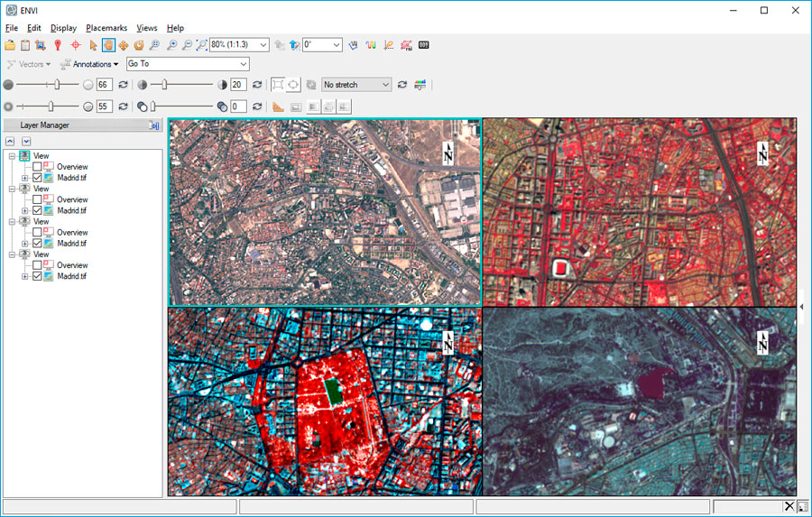Open the File menu

click(12, 28)
